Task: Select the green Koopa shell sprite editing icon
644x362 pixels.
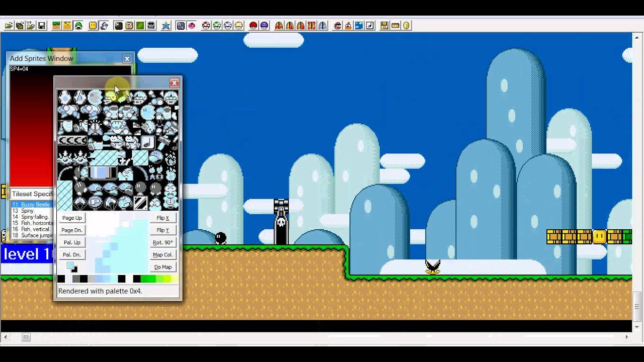Action: tap(78, 26)
